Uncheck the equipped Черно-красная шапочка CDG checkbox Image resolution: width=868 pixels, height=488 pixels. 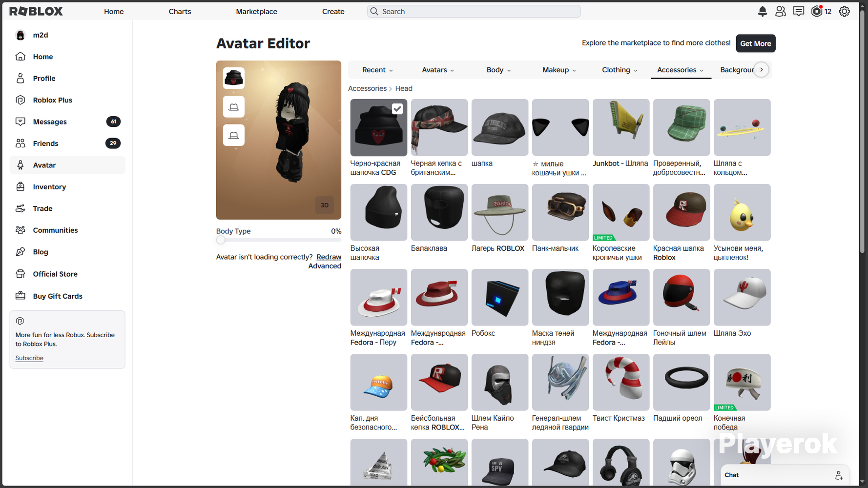(x=397, y=109)
